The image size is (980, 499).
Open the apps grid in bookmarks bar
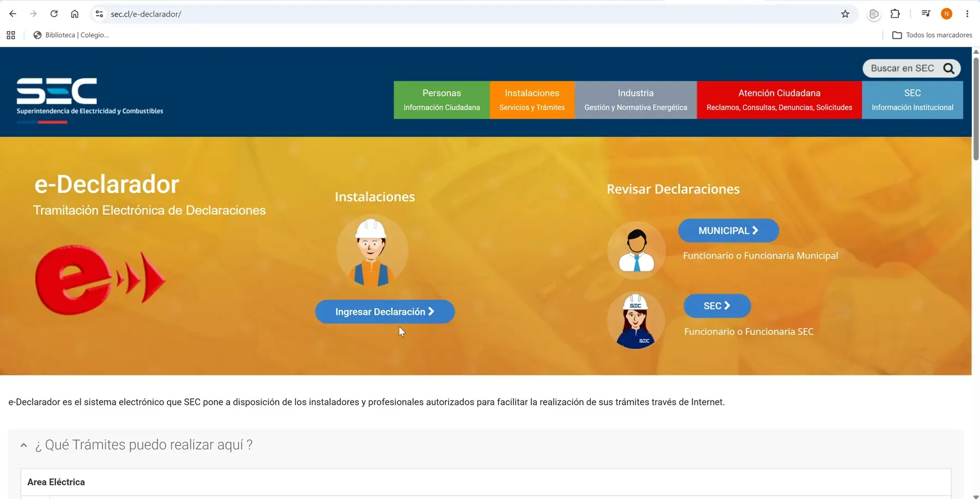click(11, 35)
